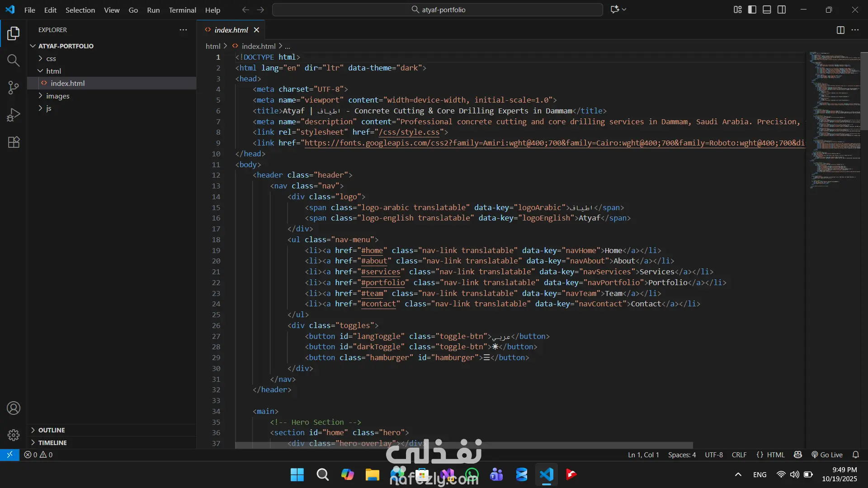Toggle the bottom panel visibility
Image resolution: width=868 pixels, height=488 pixels.
[767, 9]
